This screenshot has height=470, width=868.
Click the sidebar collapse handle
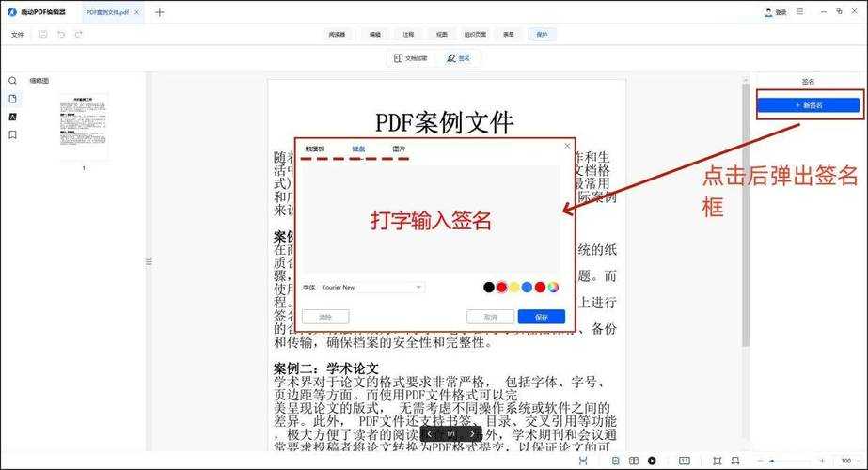(x=149, y=262)
